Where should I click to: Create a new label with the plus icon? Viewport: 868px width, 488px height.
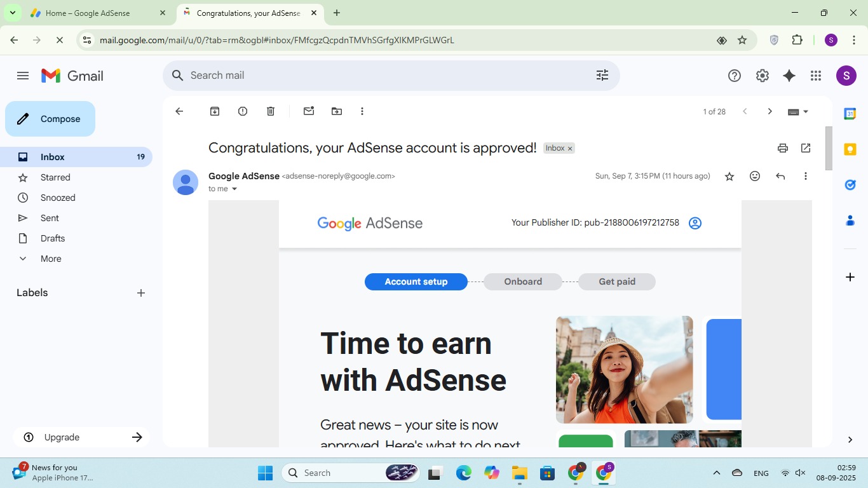141,293
